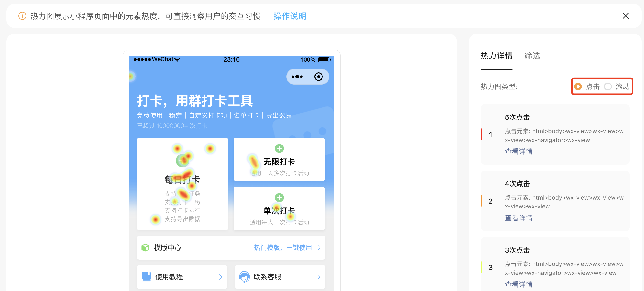This screenshot has width=644, height=291.
Task: View details for the 4次点击 item
Action: coord(518,218)
